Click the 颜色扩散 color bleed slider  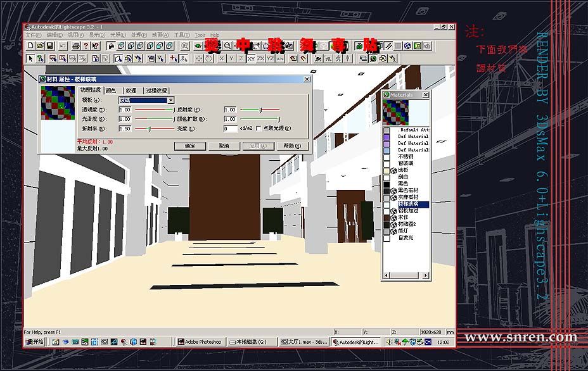click(x=260, y=119)
